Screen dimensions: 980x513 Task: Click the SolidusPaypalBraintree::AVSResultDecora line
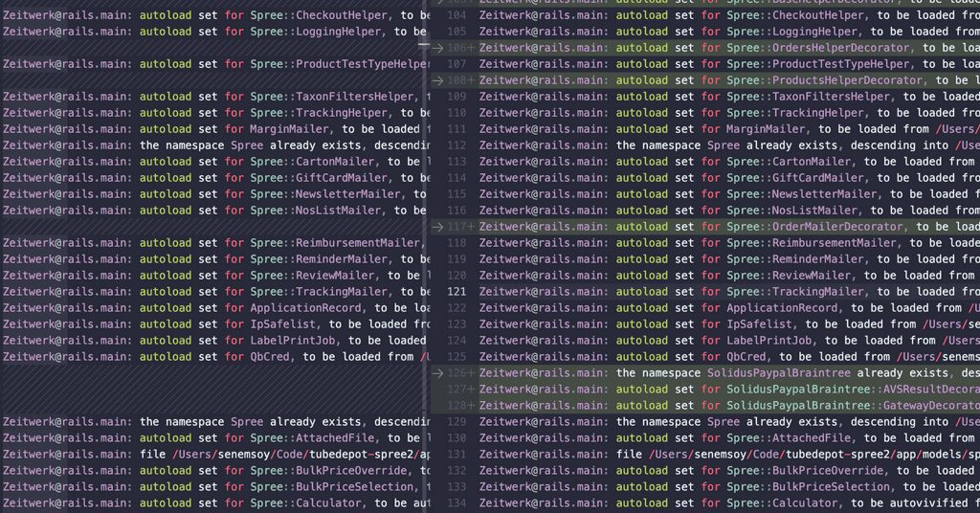pyautogui.click(x=729, y=390)
